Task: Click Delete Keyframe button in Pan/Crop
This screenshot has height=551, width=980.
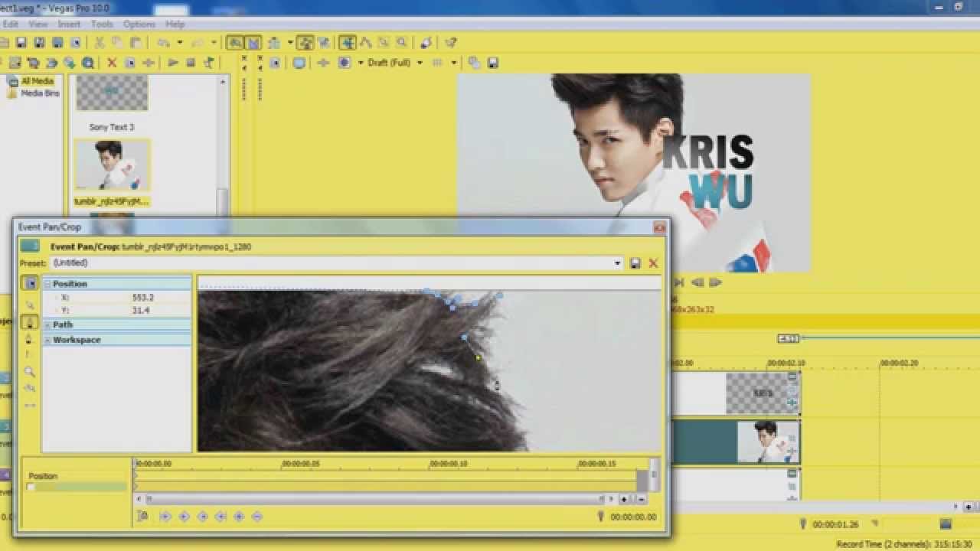Action: [x=257, y=517]
